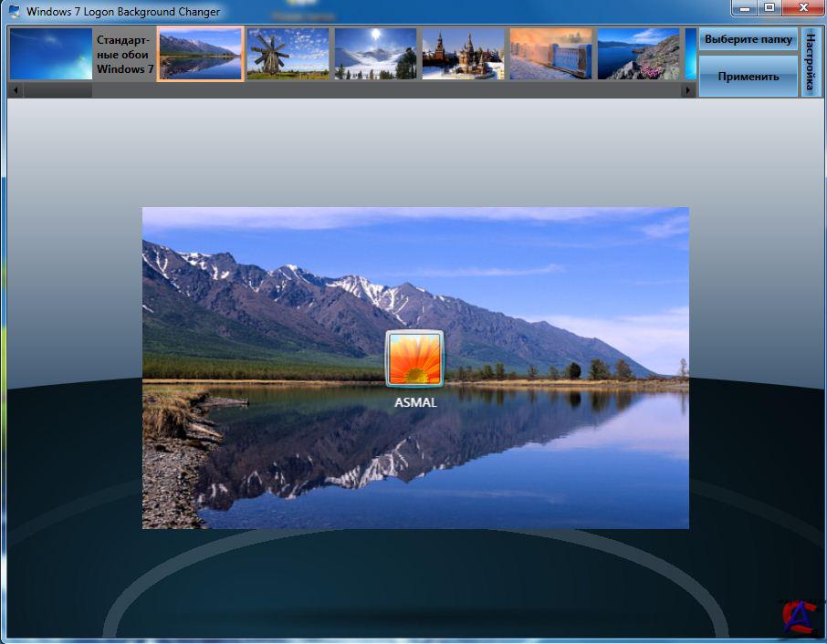Pick the winter sunset fence thumbnail
The width and height of the screenshot is (827, 644).
[550, 54]
